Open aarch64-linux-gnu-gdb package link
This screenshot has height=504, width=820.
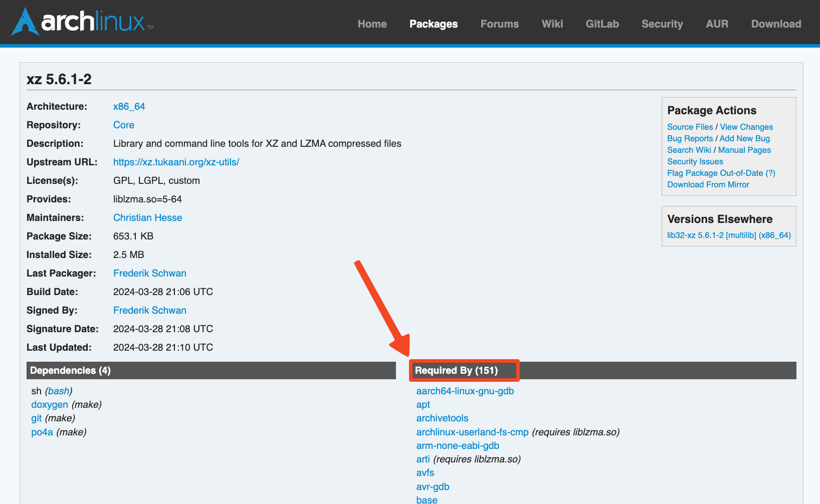coord(465,391)
